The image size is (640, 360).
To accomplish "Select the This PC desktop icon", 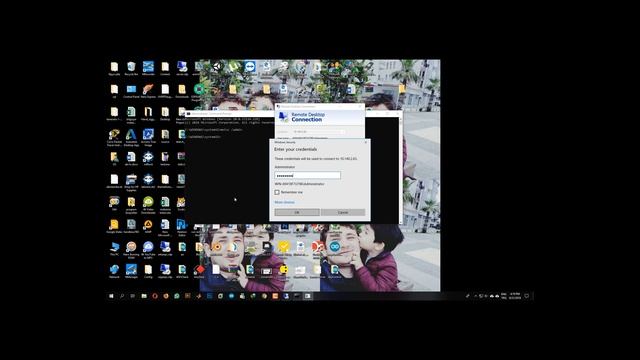I will pos(114,249).
